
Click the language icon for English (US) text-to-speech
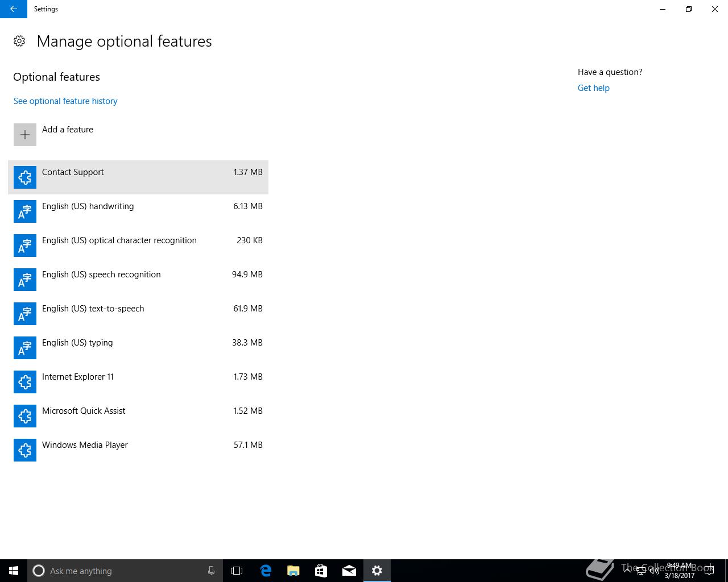(x=25, y=314)
